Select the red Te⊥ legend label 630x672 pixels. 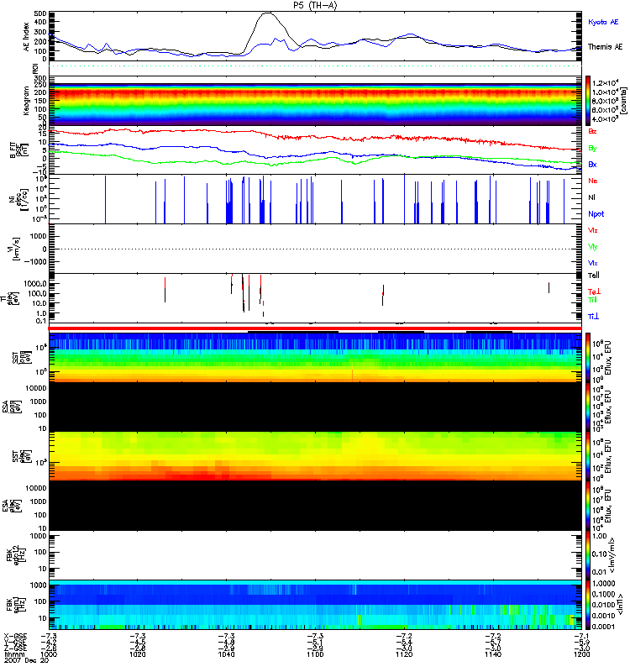point(594,291)
